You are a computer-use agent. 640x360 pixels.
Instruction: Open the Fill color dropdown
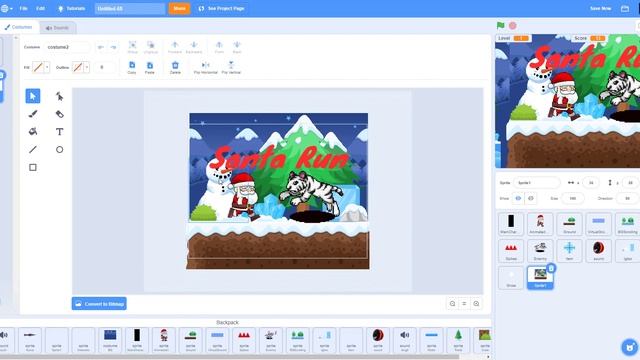47,67
